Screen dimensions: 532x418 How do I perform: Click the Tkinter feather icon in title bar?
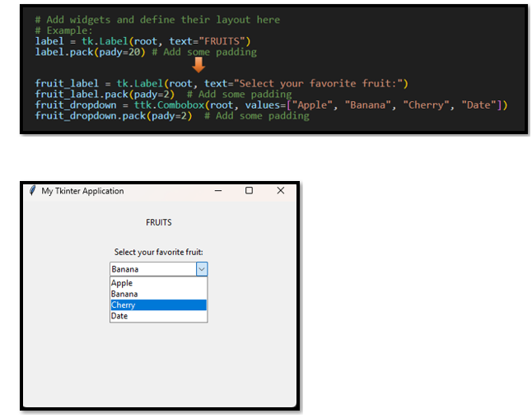(32, 191)
